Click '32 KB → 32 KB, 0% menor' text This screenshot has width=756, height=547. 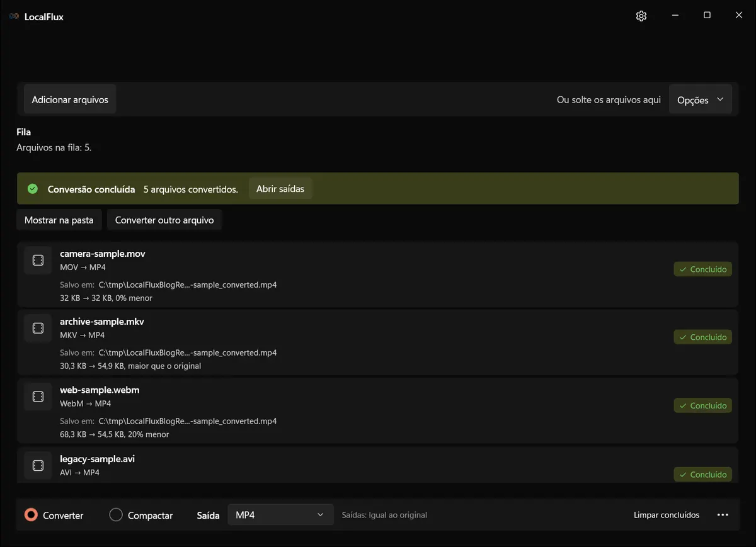tap(106, 298)
